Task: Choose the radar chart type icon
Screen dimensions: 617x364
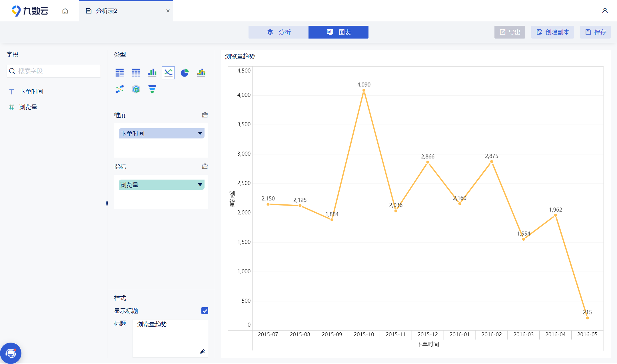Action: coord(136,89)
